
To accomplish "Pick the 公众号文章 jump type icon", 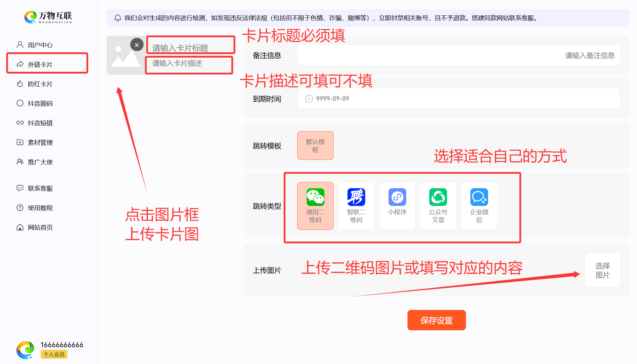I will 438,197.
